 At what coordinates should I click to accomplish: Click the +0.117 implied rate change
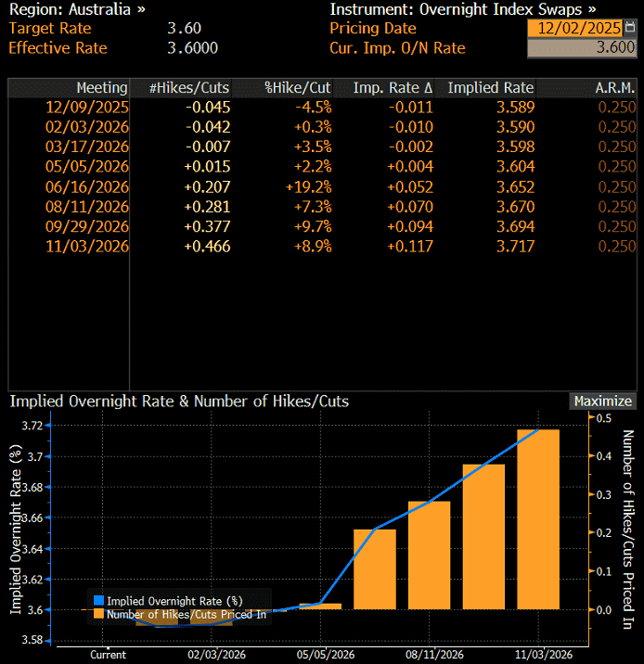(410, 246)
